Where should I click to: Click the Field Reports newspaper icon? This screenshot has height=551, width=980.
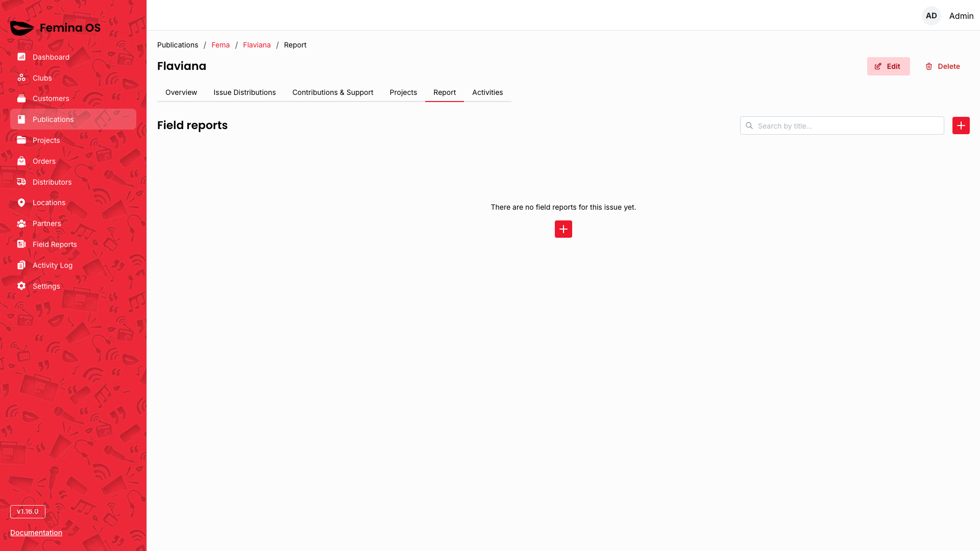tap(21, 244)
